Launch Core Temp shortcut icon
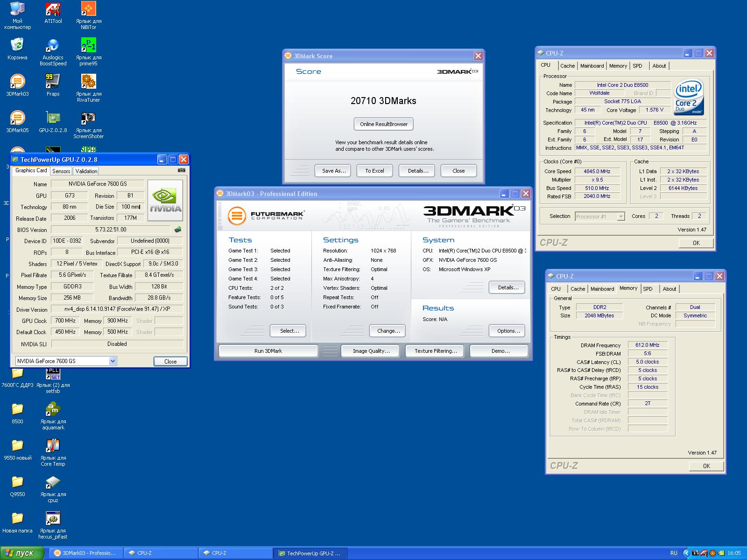 [53, 452]
